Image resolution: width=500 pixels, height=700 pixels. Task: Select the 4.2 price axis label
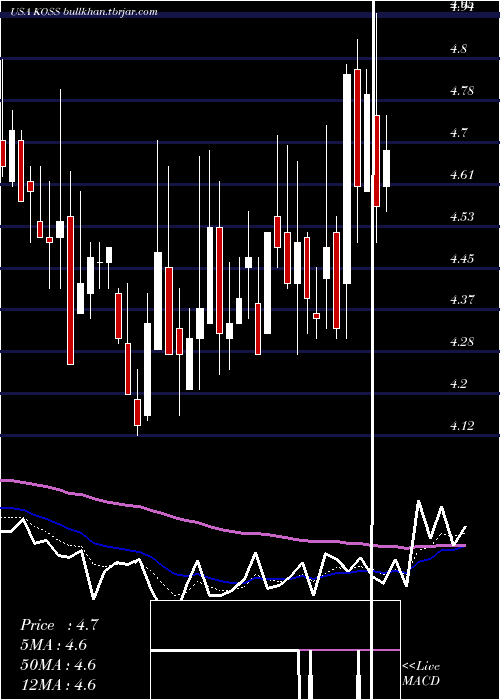tap(458, 383)
